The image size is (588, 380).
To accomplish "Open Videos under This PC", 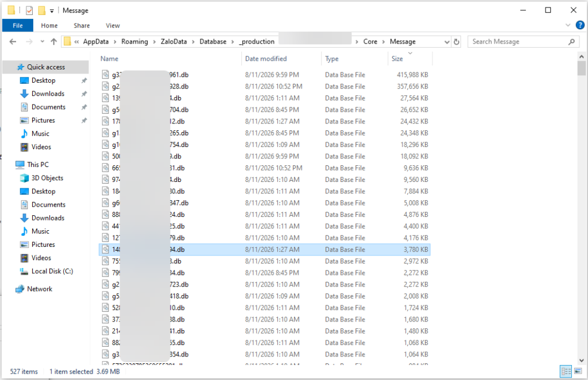I will [41, 258].
